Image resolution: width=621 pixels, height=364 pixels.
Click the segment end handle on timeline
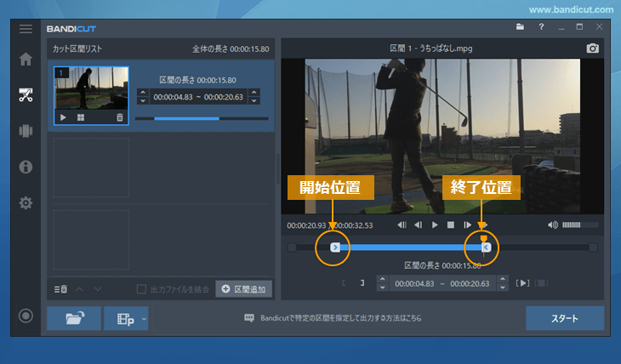[487, 247]
